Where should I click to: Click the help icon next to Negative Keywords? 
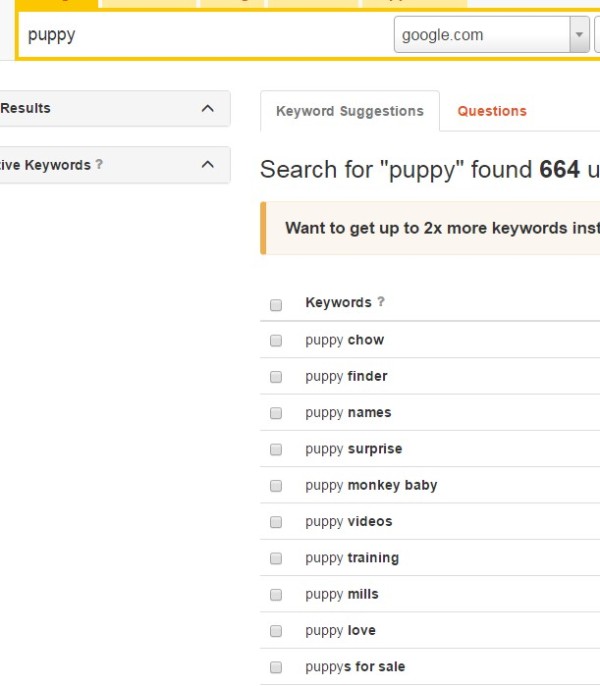tap(99, 165)
